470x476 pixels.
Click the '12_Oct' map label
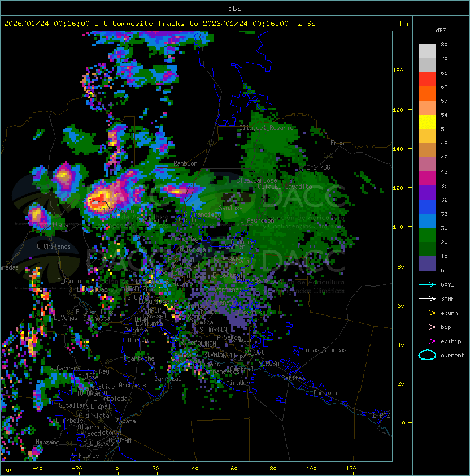pos(254,353)
